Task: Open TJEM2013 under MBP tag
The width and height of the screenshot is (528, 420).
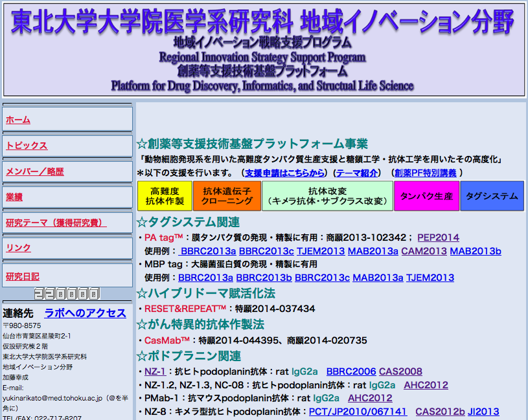Action: pos(430,278)
